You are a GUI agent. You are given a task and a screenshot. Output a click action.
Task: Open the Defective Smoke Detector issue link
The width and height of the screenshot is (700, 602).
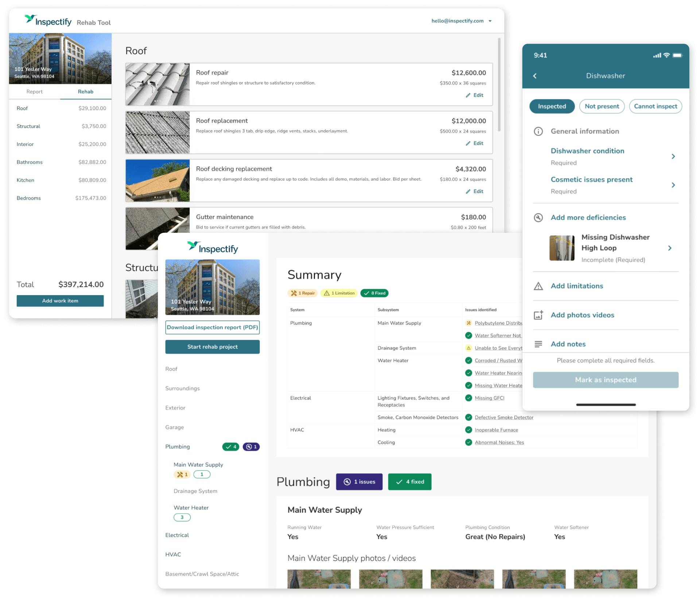(504, 417)
